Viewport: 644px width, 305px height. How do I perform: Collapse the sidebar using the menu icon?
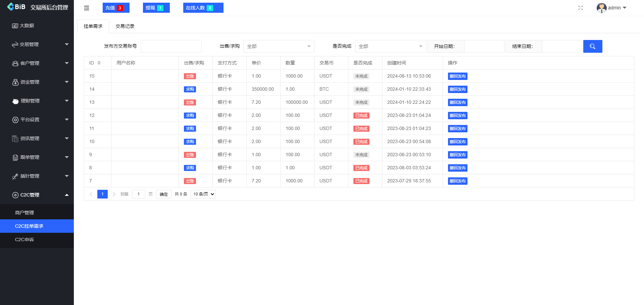(87, 8)
